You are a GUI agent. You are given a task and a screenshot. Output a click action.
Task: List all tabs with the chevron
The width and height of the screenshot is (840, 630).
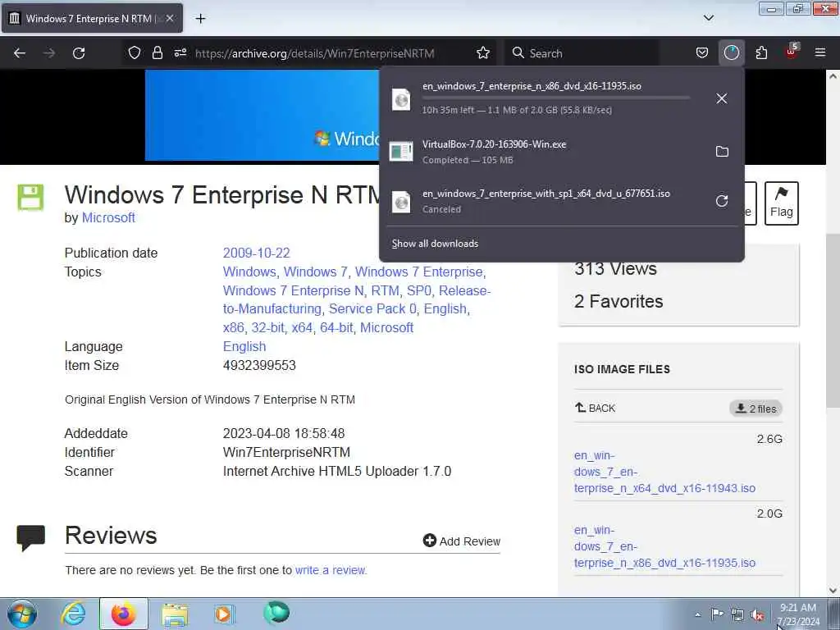click(x=708, y=18)
